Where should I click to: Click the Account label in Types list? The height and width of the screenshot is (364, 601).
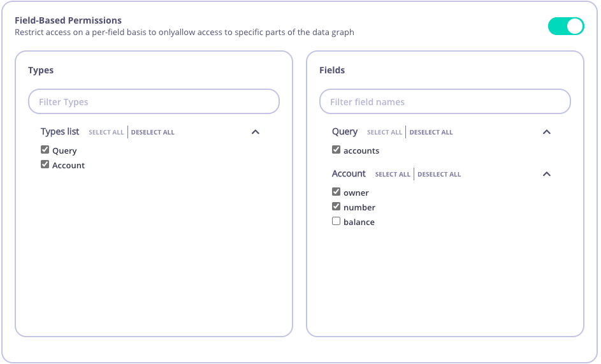point(69,166)
